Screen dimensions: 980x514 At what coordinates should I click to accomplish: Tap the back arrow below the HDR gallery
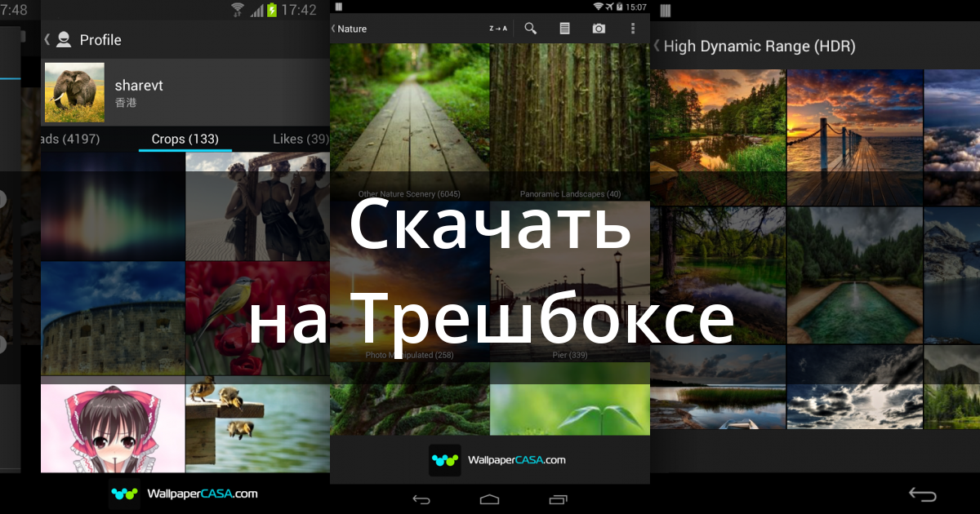(x=923, y=495)
